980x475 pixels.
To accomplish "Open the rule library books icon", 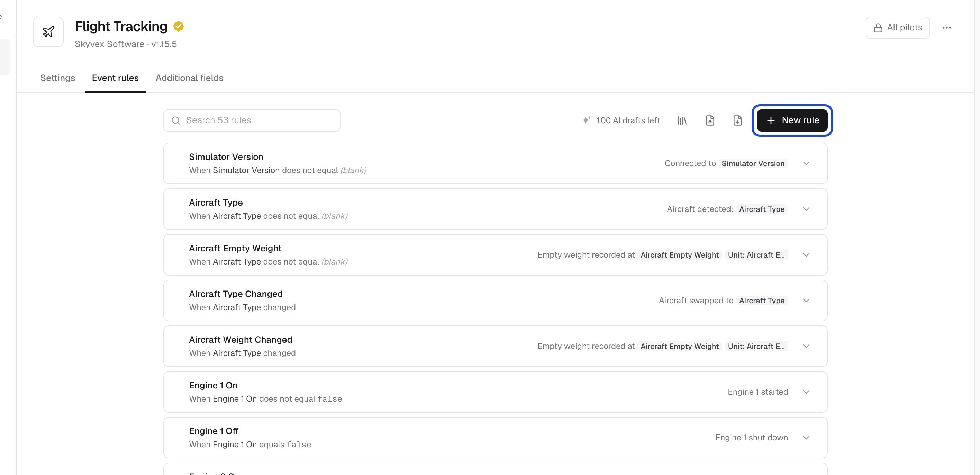I will (682, 120).
